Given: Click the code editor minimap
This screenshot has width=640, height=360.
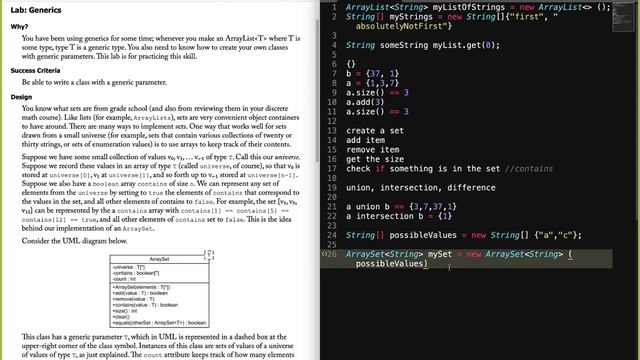Looking at the screenshot, I should (623, 17).
